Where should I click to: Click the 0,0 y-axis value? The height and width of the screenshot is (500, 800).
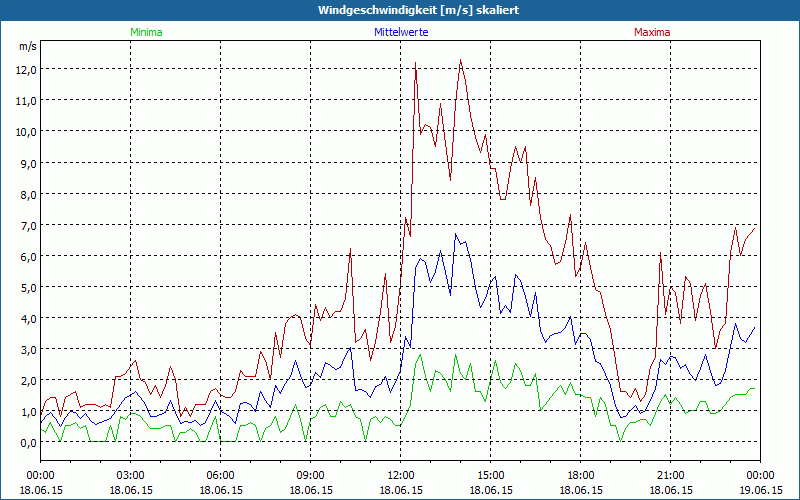click(x=28, y=443)
